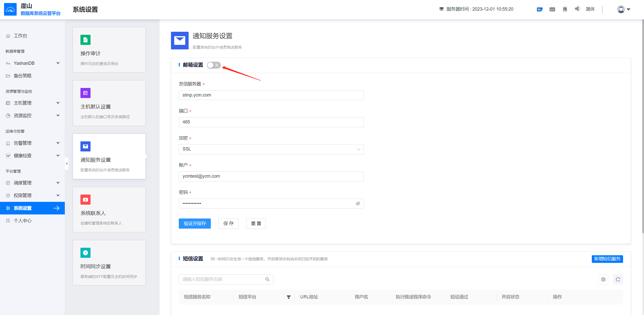Show password with the eye icon

pyautogui.click(x=358, y=204)
